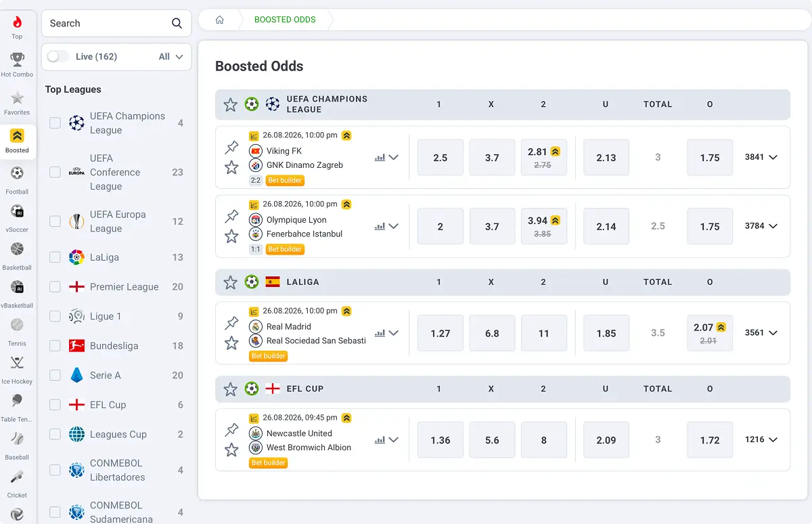Select Cricket sport icon
This screenshot has width=812, height=524.
tap(17, 477)
